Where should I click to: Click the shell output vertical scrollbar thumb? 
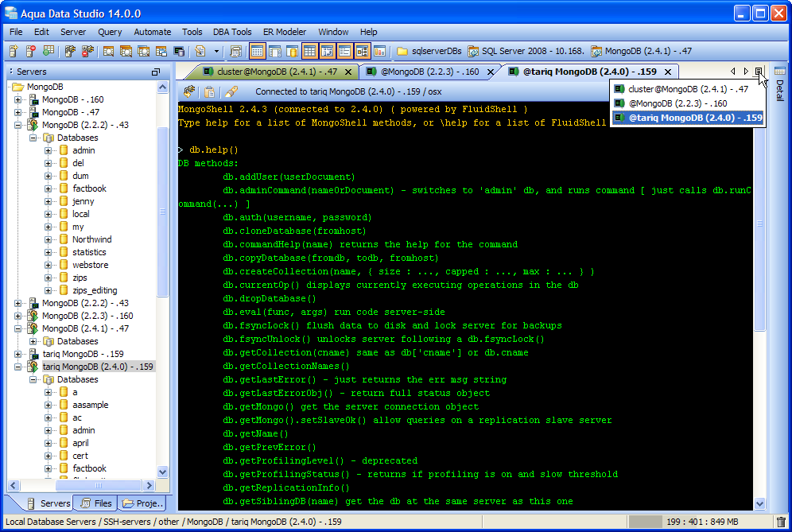759,223
